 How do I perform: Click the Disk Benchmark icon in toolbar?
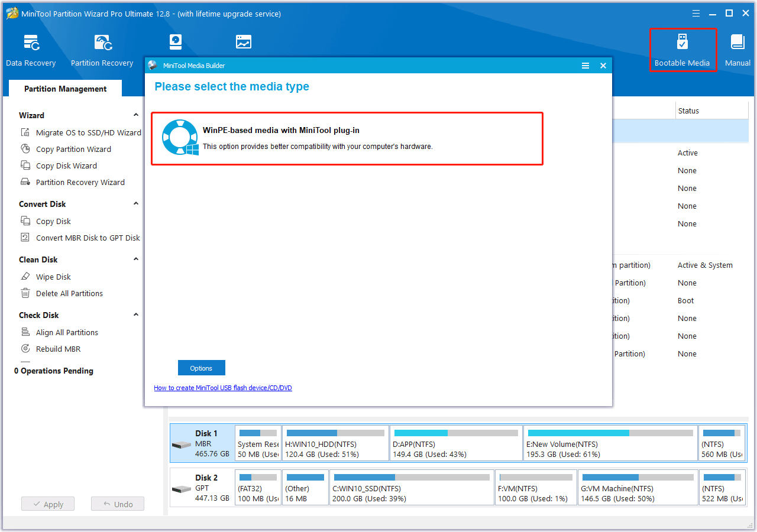point(176,42)
